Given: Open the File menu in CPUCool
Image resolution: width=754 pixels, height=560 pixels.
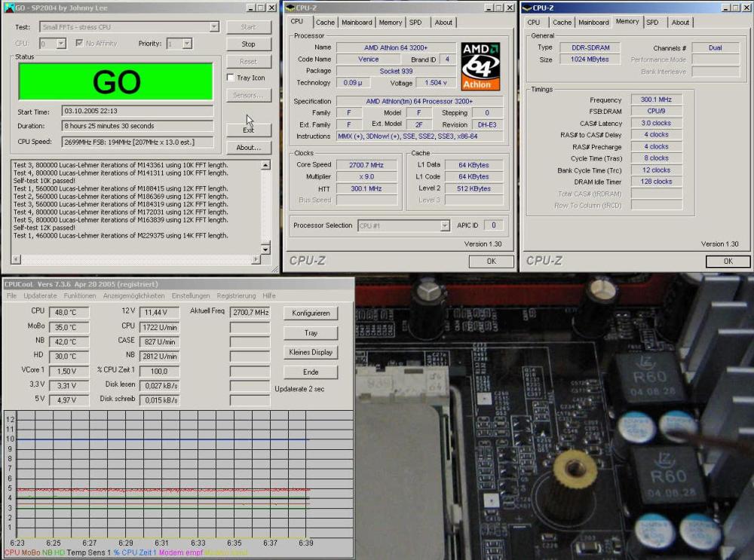Looking at the screenshot, I should click(x=11, y=295).
